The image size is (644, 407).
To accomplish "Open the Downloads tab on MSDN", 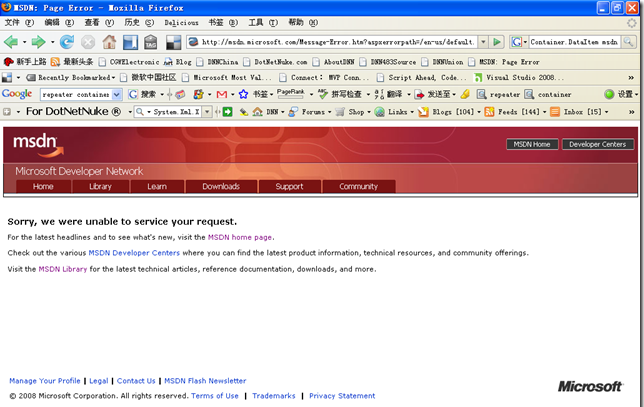I will 221,186.
